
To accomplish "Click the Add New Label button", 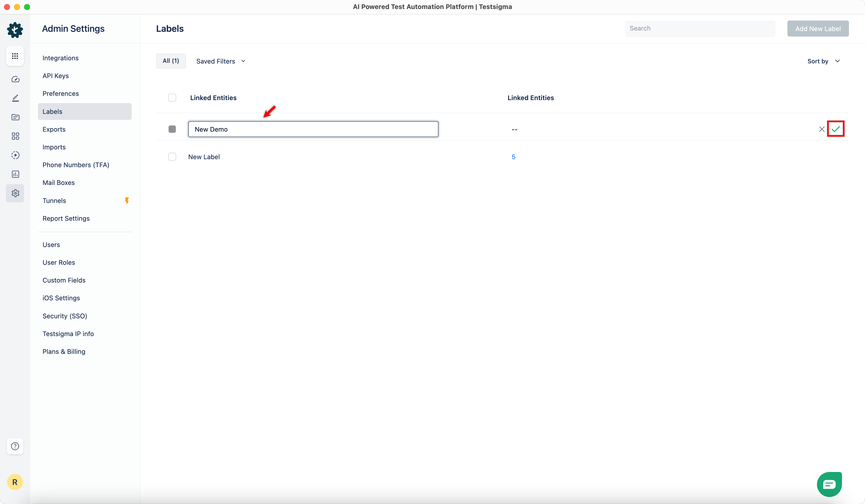I will [x=818, y=29].
